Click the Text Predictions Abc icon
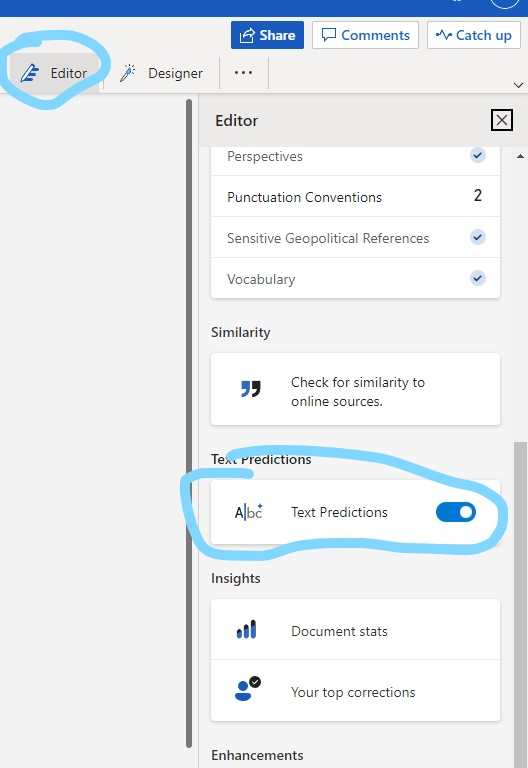Image resolution: width=528 pixels, height=768 pixels. [x=248, y=512]
